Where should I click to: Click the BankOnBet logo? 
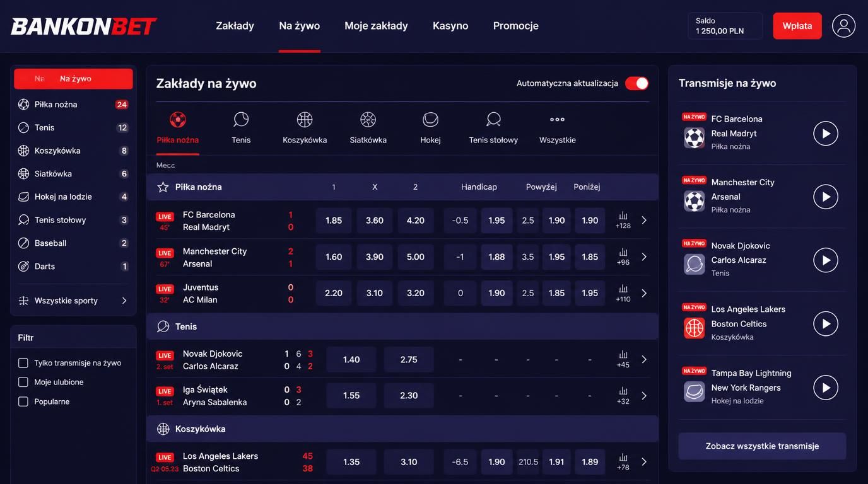pyautogui.click(x=84, y=26)
